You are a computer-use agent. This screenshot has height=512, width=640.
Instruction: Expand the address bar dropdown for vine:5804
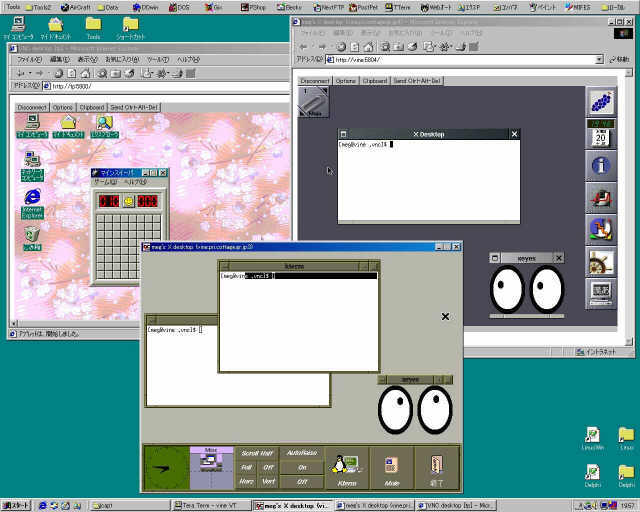point(599,59)
